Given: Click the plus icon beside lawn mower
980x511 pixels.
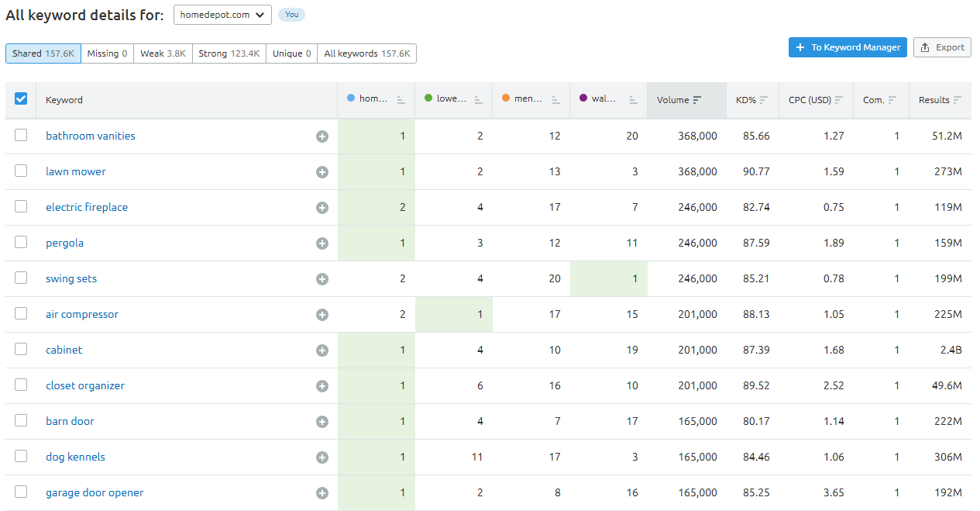Looking at the screenshot, I should (322, 171).
